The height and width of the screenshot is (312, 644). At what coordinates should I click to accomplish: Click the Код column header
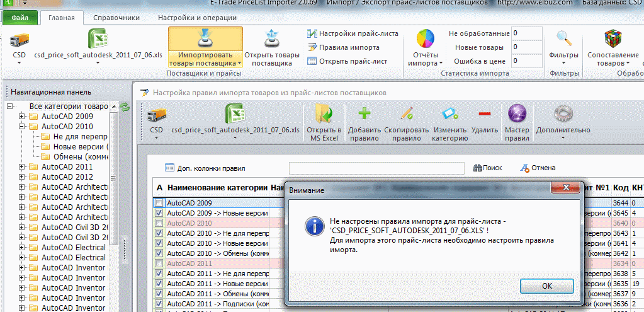tap(621, 187)
